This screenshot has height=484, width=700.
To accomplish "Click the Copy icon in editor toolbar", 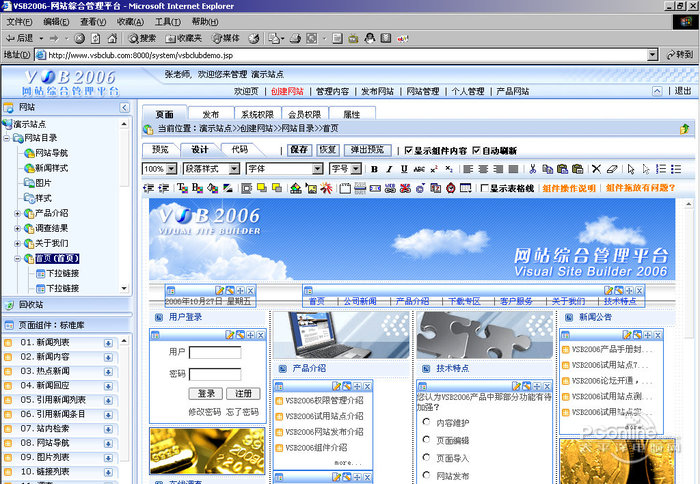I will 547,169.
